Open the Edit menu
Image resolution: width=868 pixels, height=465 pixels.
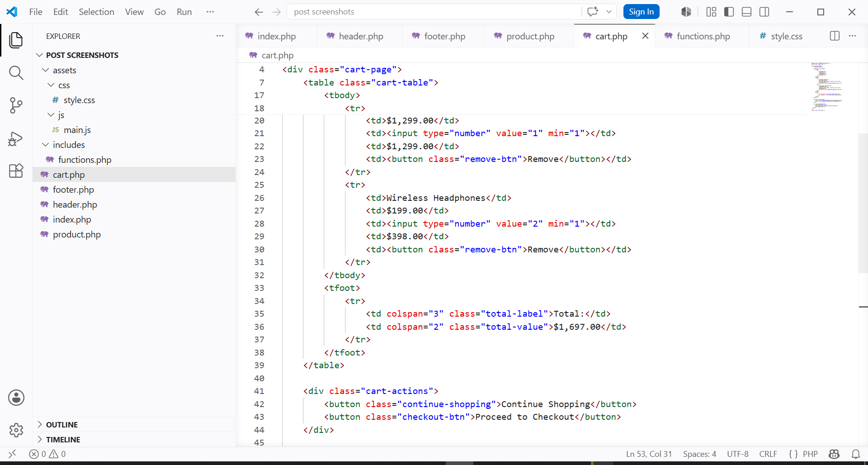(61, 12)
